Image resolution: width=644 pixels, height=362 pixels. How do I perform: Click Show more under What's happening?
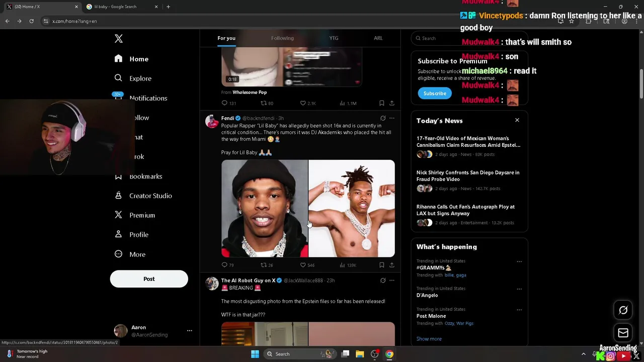click(x=429, y=339)
